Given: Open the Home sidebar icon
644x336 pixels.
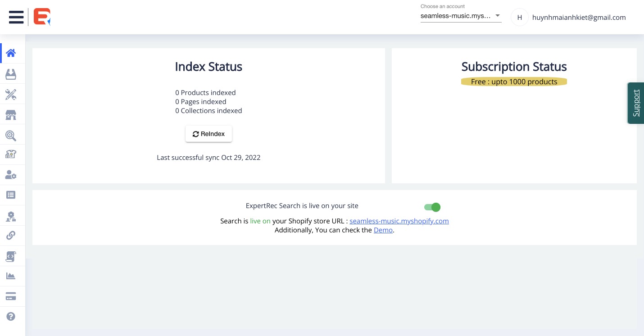Looking at the screenshot, I should coord(11,53).
